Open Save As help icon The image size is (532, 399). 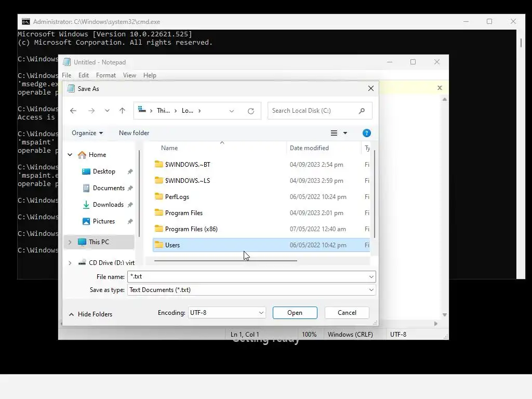click(366, 133)
